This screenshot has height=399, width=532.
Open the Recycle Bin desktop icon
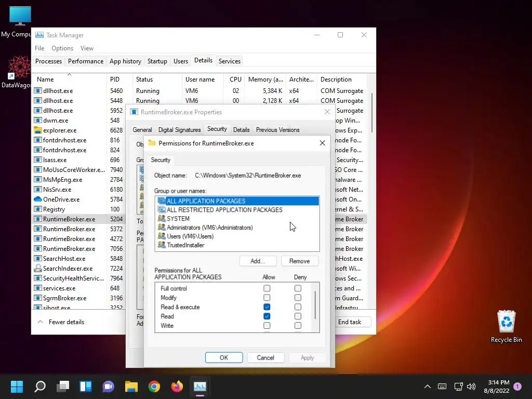click(506, 326)
